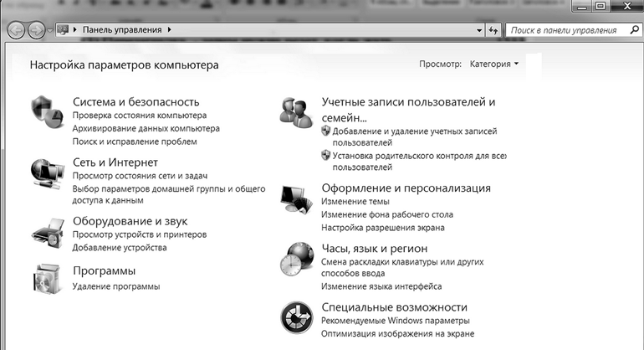Viewport: 644px width, 350px height.
Task: Click Поиск и исправление проблем link
Action: point(135,142)
